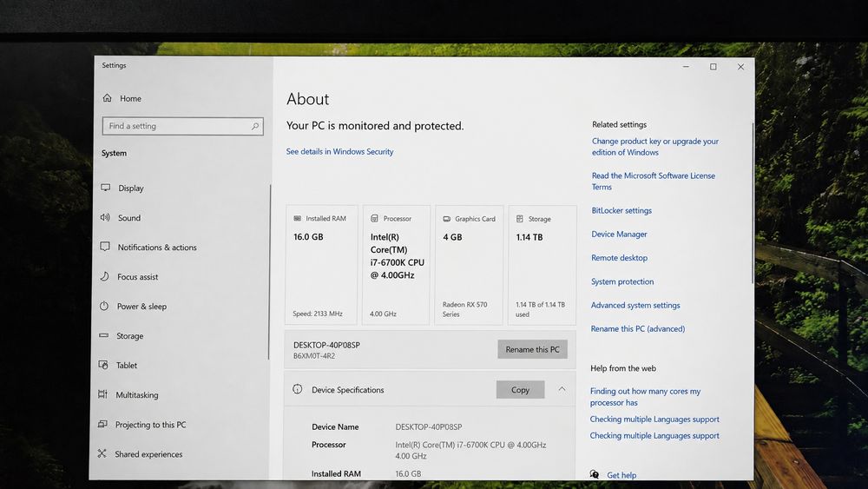
Task: Open BitLocker settings link
Action: (621, 210)
